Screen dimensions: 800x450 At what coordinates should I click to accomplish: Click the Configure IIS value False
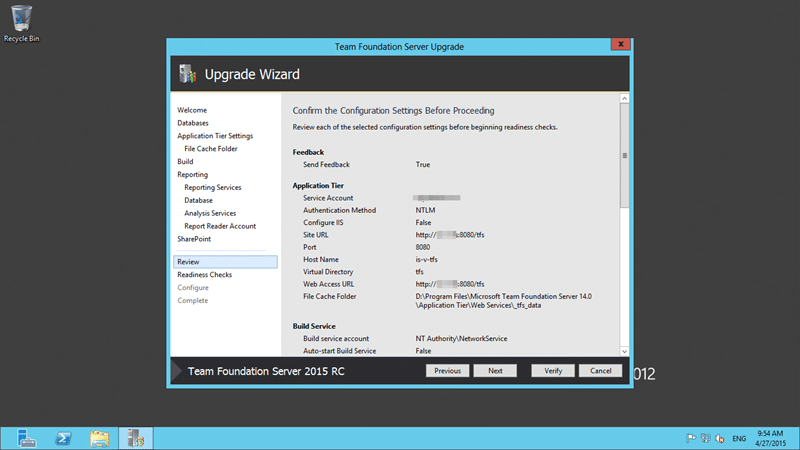(x=423, y=222)
